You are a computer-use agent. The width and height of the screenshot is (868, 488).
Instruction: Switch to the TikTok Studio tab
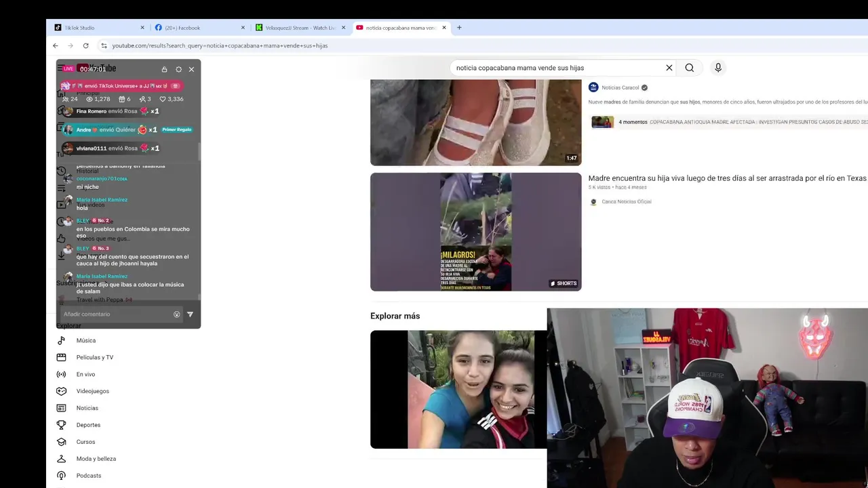point(100,28)
